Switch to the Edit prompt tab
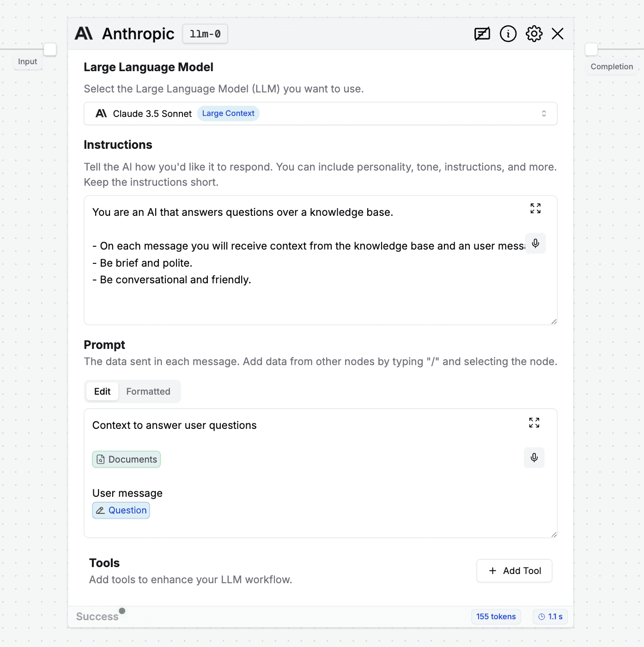 pos(103,391)
